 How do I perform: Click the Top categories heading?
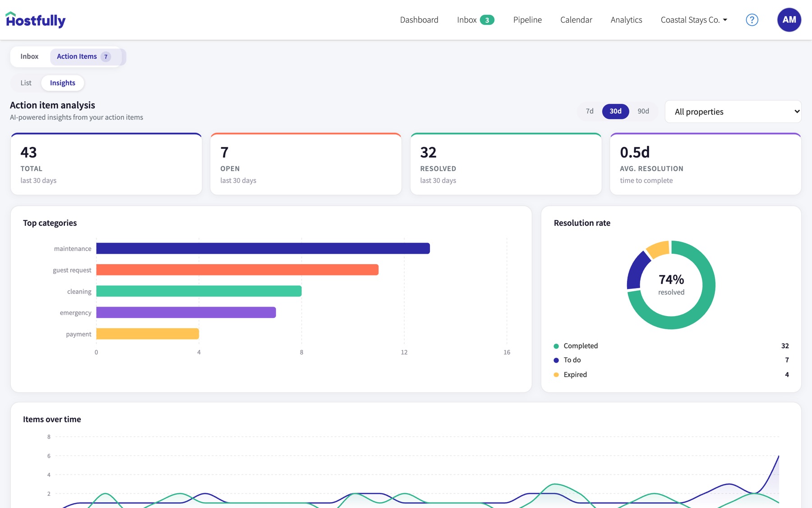50,223
